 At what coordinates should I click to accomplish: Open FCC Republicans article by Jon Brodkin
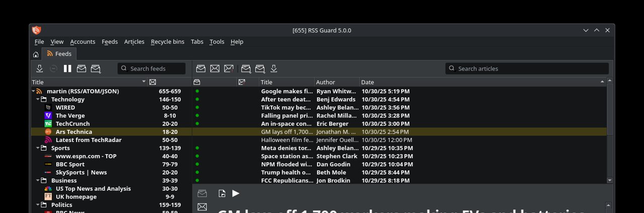point(399,180)
